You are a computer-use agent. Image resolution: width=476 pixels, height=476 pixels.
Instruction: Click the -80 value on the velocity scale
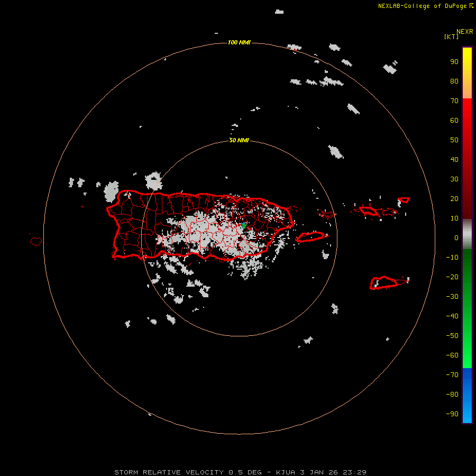pyautogui.click(x=452, y=395)
